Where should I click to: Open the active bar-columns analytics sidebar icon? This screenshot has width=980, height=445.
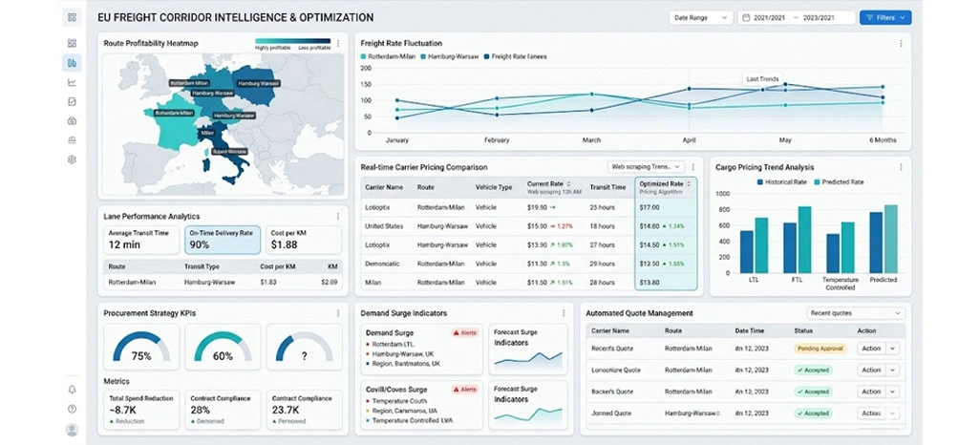pos(72,62)
